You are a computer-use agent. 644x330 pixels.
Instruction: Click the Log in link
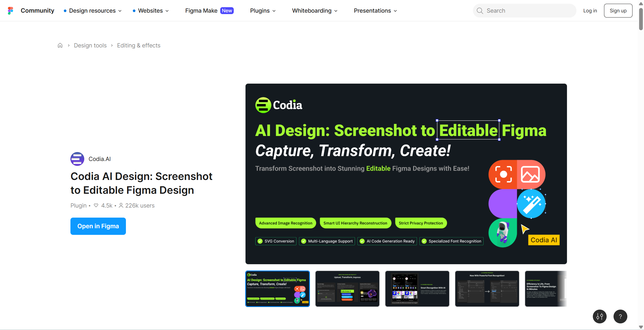[x=590, y=11]
